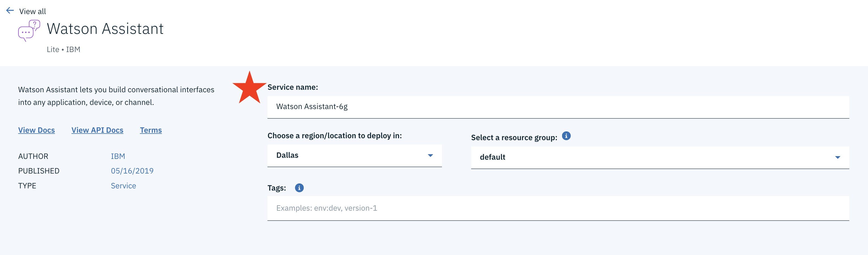This screenshot has width=868, height=255.
Task: Click the published date 05/16/2019
Action: click(132, 171)
